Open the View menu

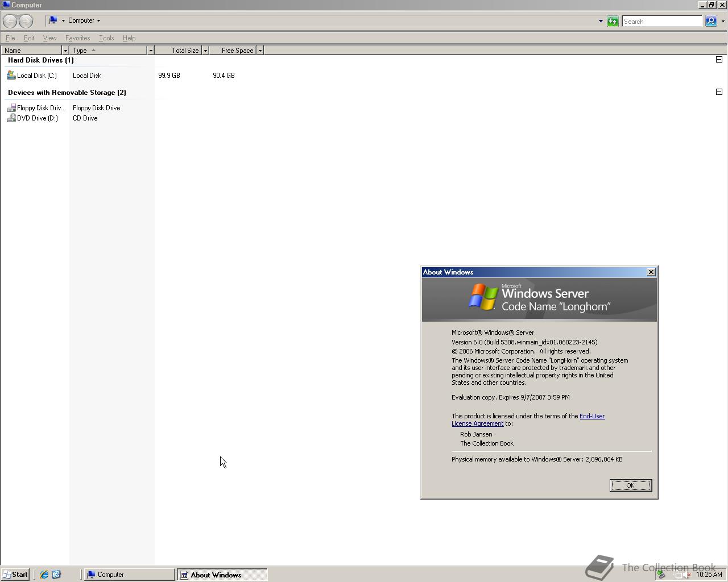click(49, 38)
